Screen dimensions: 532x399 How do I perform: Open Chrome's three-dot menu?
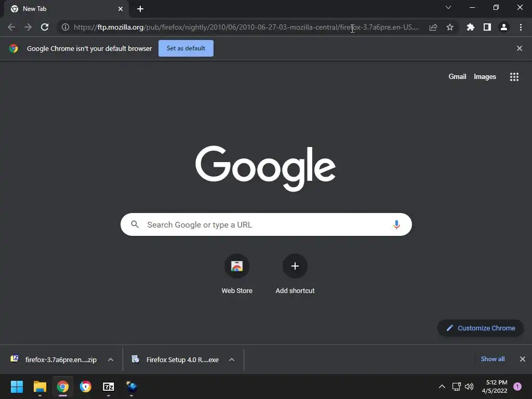pos(521,27)
